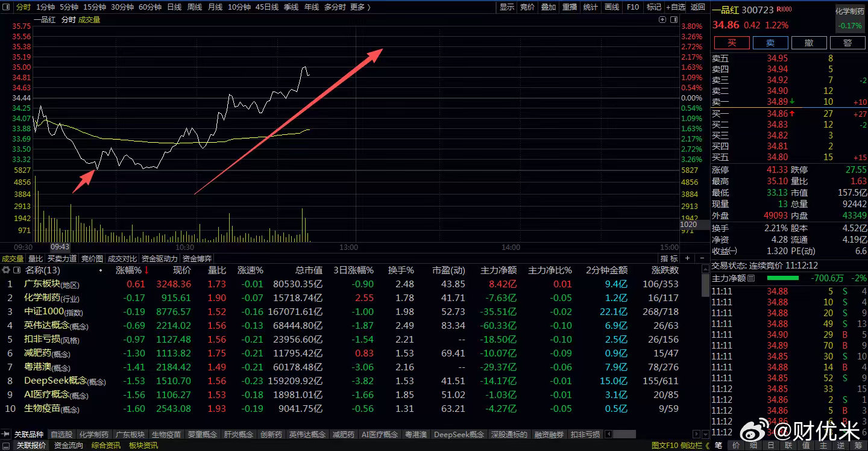Toggle the side panel icon at the chart's top right

pyautogui.click(x=673, y=19)
